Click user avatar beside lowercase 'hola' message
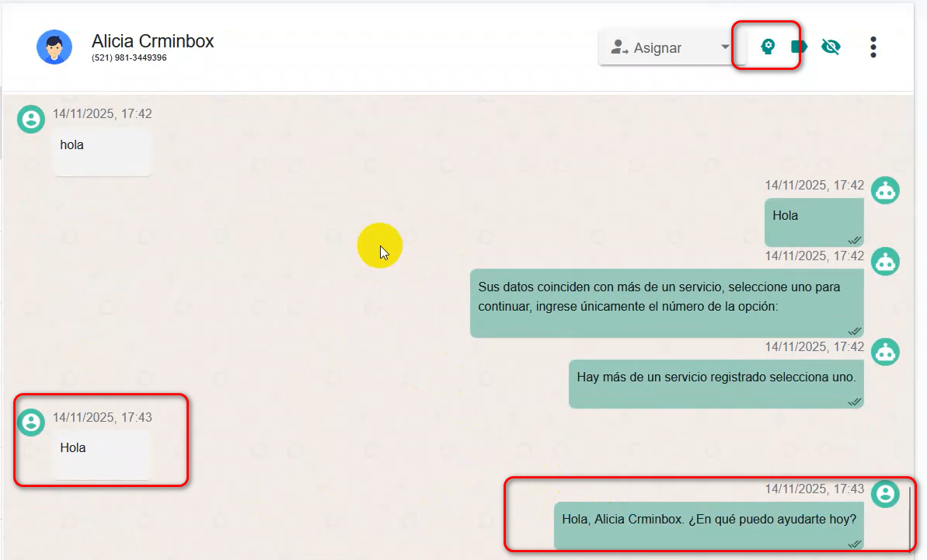Viewport: 927px width, 560px height. point(31,119)
